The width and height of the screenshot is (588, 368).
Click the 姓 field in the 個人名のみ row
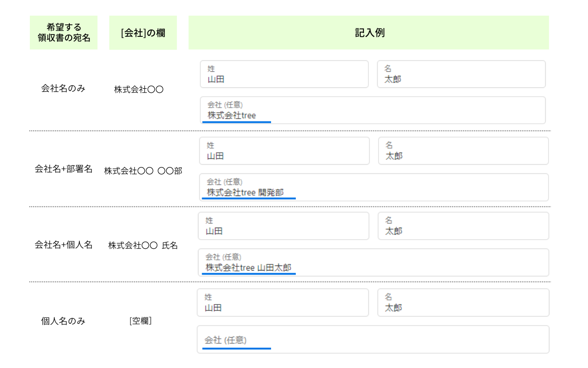click(x=283, y=303)
